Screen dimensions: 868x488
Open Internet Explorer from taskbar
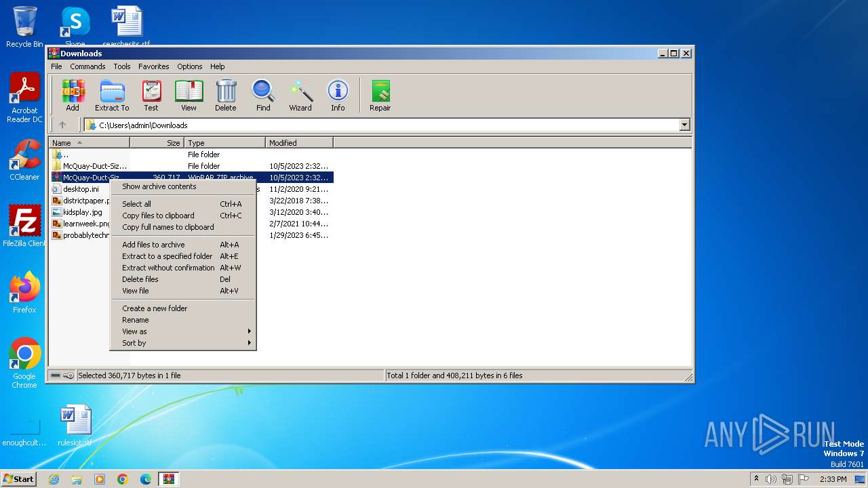(x=54, y=479)
